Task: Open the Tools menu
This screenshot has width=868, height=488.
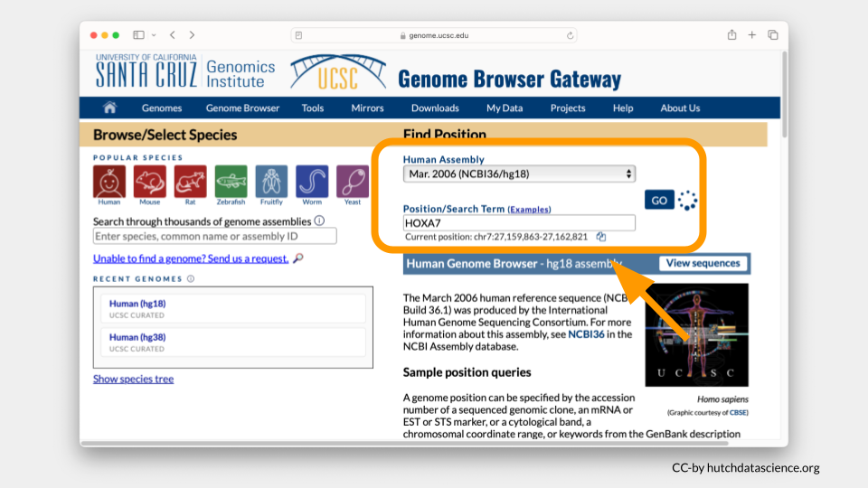Action: [x=313, y=108]
